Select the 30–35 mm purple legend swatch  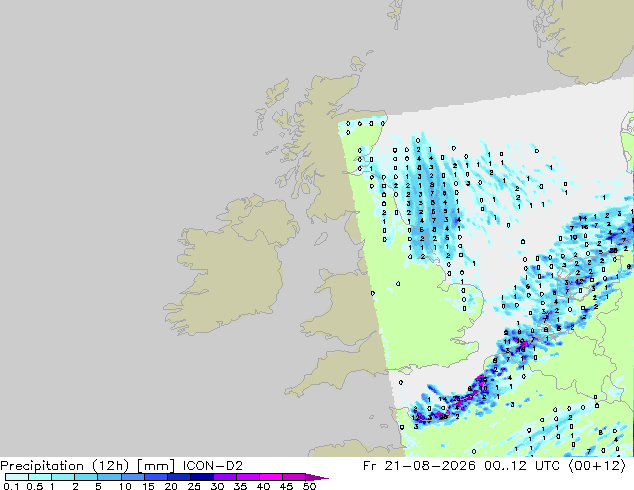pyautogui.click(x=225, y=477)
